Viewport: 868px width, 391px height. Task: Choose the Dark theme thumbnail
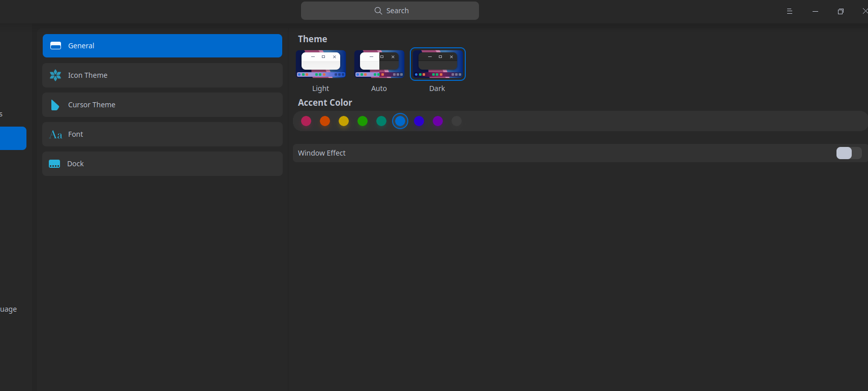(x=438, y=64)
